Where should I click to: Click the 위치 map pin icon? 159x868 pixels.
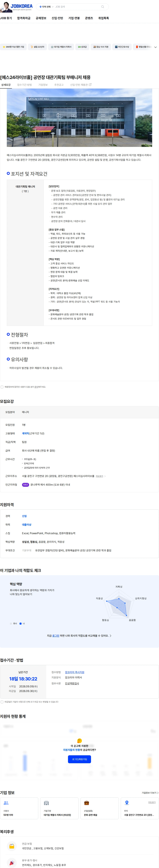(127, 803)
